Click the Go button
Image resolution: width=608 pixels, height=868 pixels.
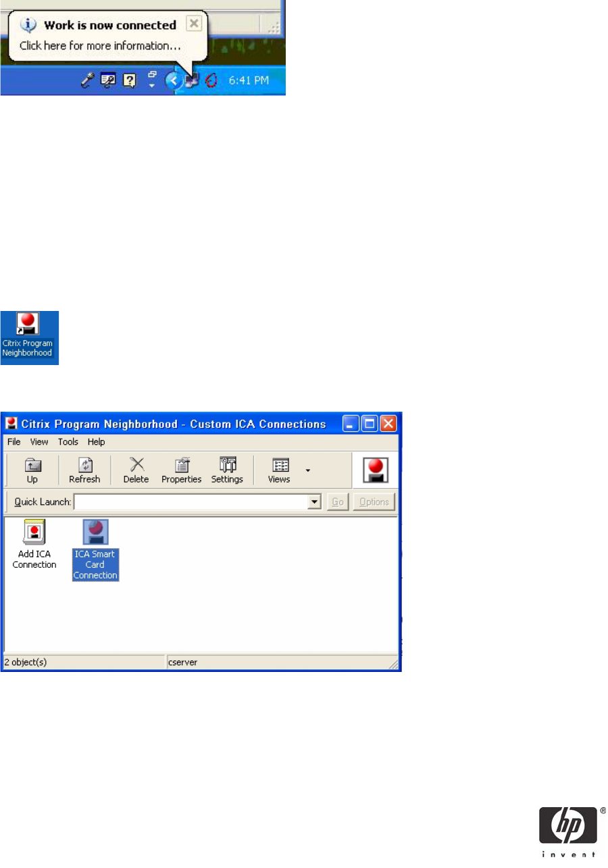pyautogui.click(x=338, y=502)
